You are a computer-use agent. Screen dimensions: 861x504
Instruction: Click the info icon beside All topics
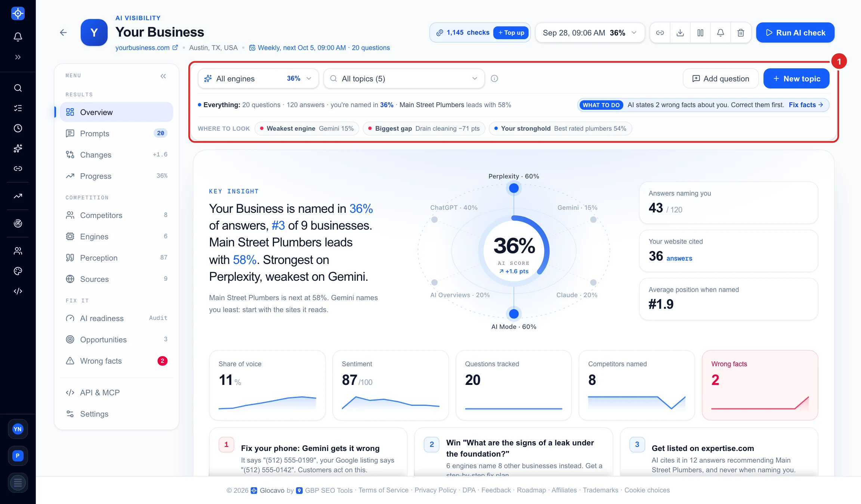(x=494, y=78)
